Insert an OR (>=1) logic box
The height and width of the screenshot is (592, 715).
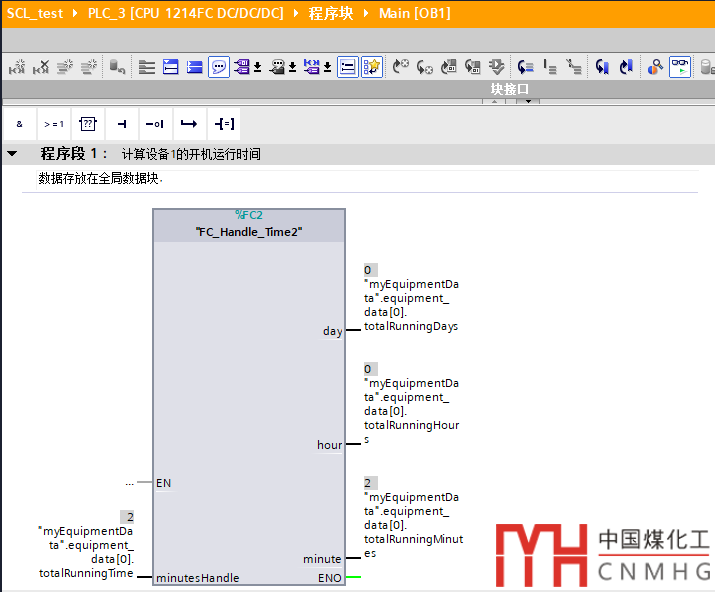(x=53, y=124)
